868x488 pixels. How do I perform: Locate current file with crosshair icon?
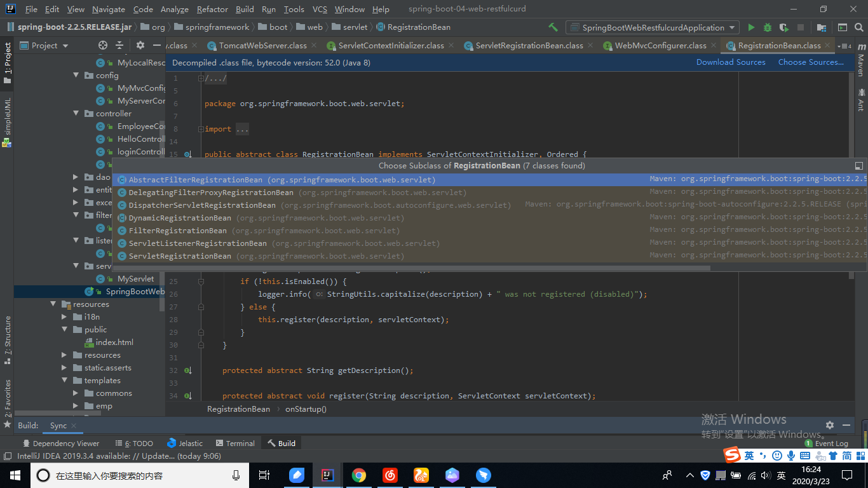(103, 45)
